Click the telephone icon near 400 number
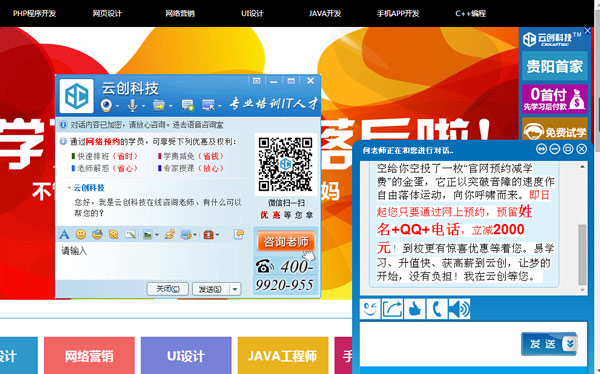The height and width of the screenshot is (374, 600). coord(264,266)
